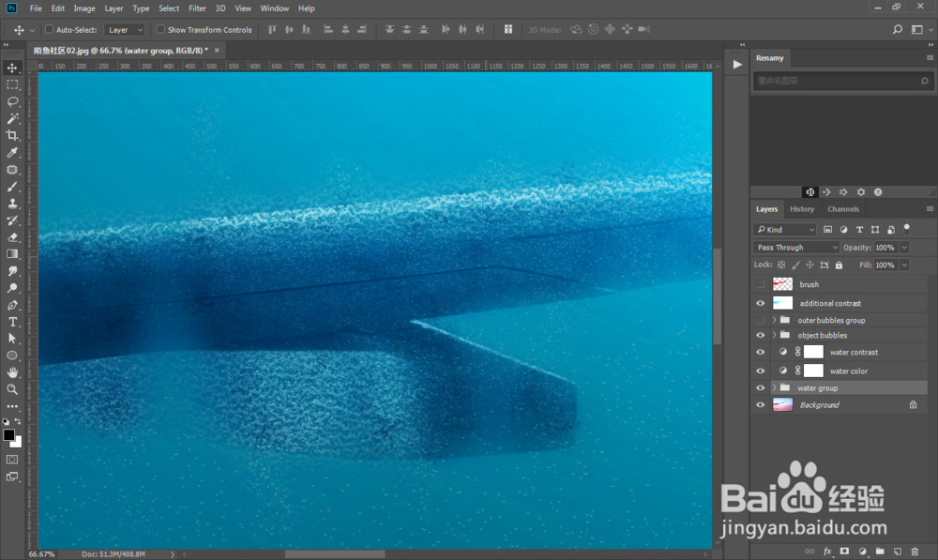This screenshot has width=938, height=560.
Task: Enable the Auto-Select checkbox
Action: click(50, 29)
